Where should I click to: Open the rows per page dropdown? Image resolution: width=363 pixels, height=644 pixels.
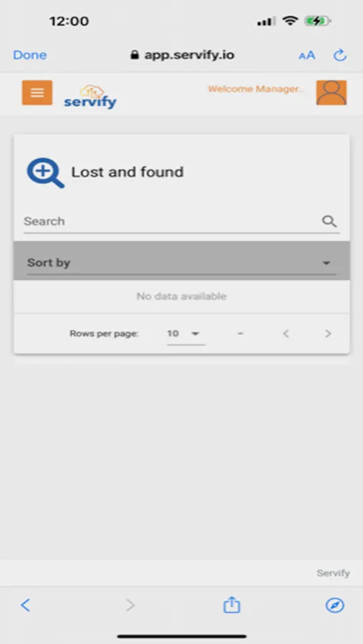pos(186,333)
